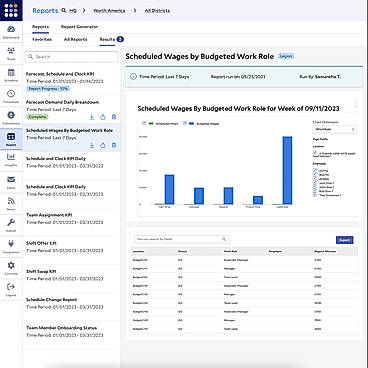Switch to the Report Generator tab
This screenshot has width=368, height=368.
pos(79,27)
